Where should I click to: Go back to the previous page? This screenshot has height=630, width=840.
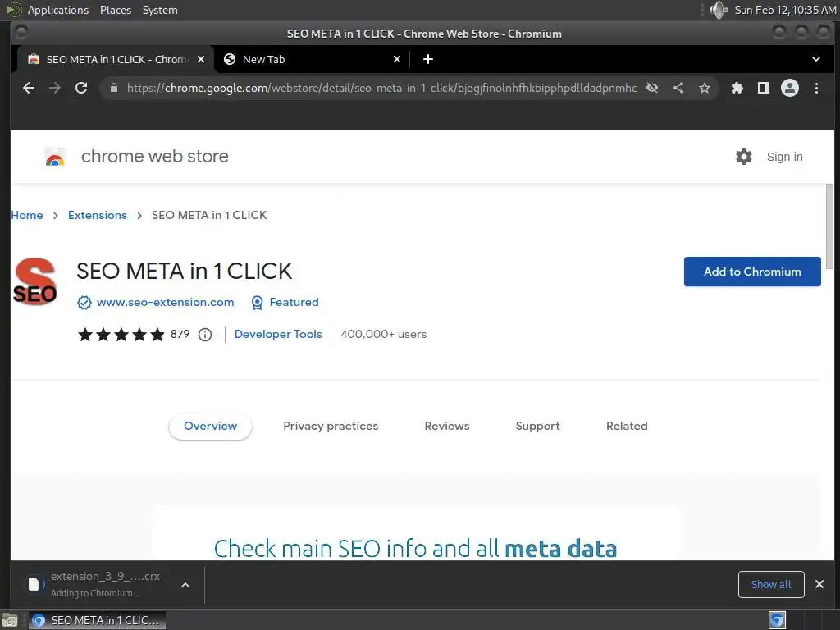coord(29,88)
